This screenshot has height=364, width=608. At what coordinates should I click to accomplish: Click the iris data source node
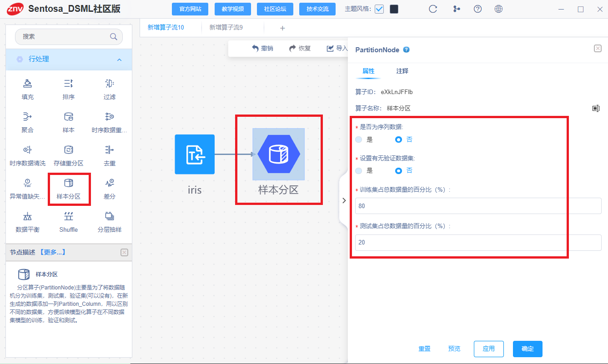point(195,155)
